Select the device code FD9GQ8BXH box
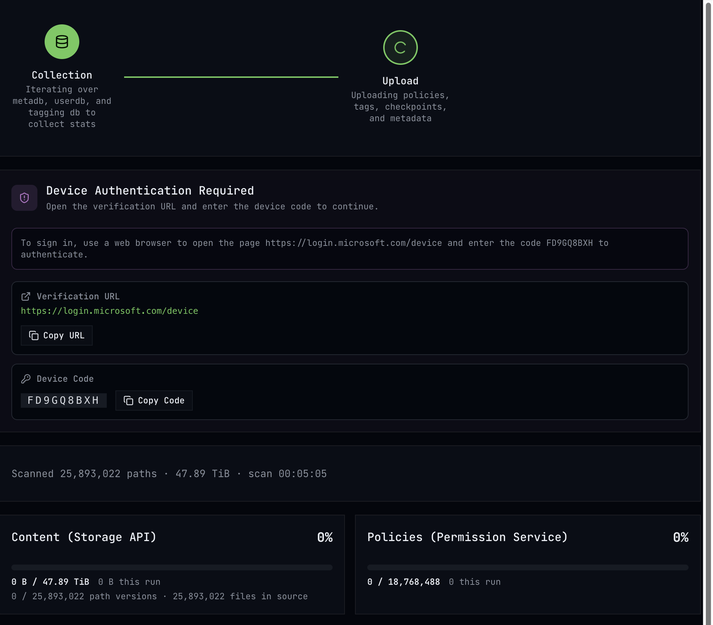The height and width of the screenshot is (625, 713). click(x=64, y=401)
